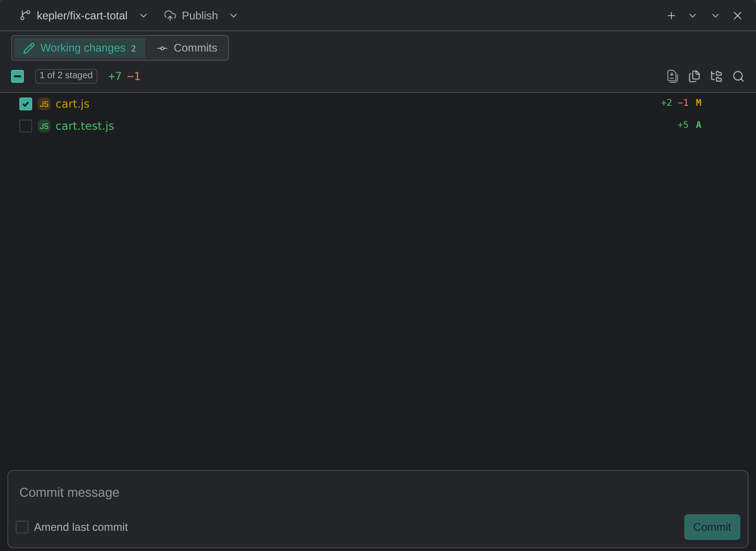Click the JS icon of cart.test.js

click(x=44, y=126)
